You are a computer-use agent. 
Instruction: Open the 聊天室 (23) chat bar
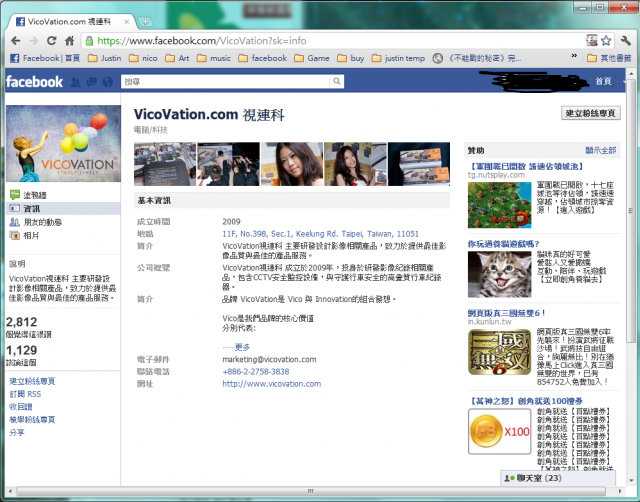click(x=558, y=478)
